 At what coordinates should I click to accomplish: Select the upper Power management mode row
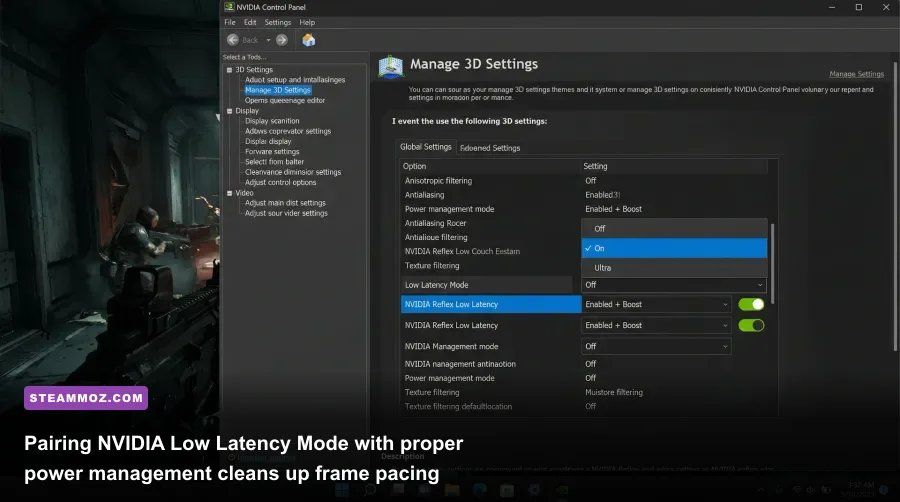[584, 209]
